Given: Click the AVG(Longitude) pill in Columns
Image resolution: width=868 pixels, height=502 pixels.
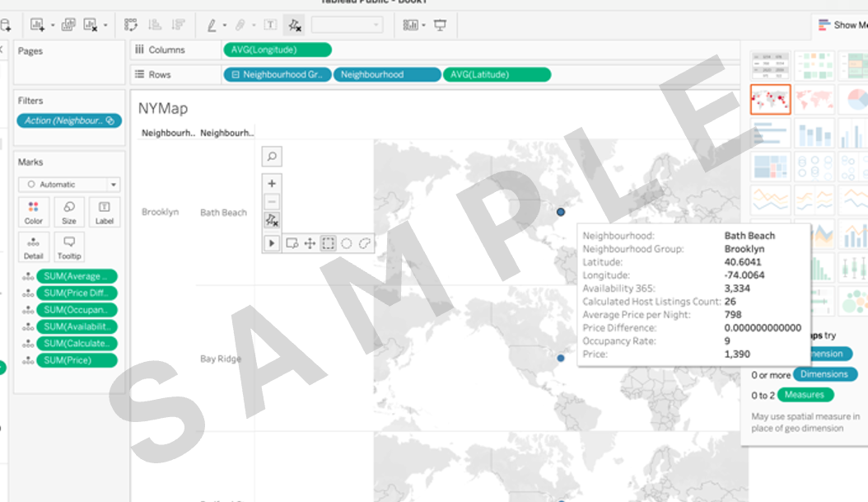Looking at the screenshot, I should 277,49.
